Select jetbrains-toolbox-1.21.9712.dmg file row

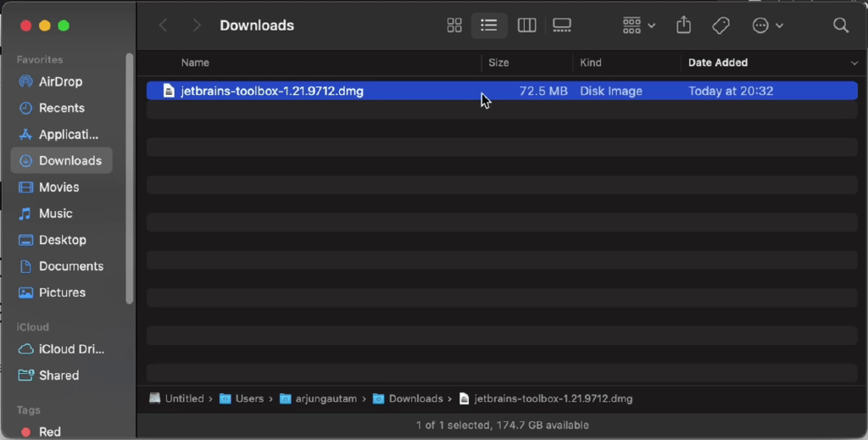(502, 91)
